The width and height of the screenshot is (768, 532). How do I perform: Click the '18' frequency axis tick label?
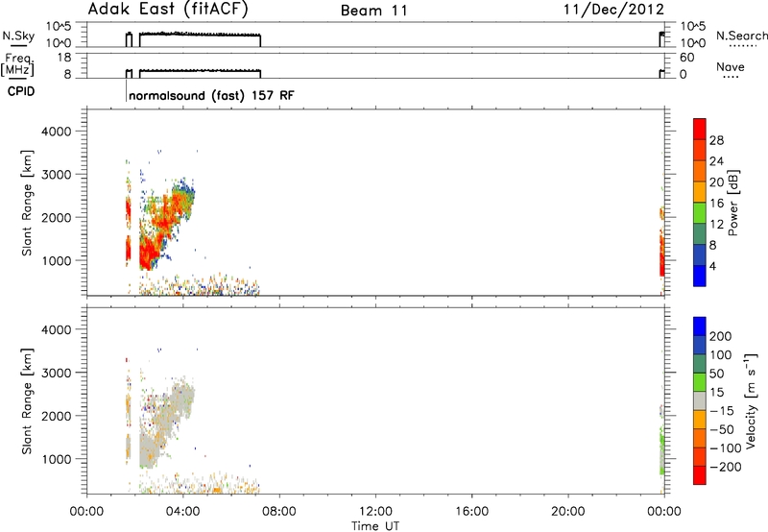[64, 58]
